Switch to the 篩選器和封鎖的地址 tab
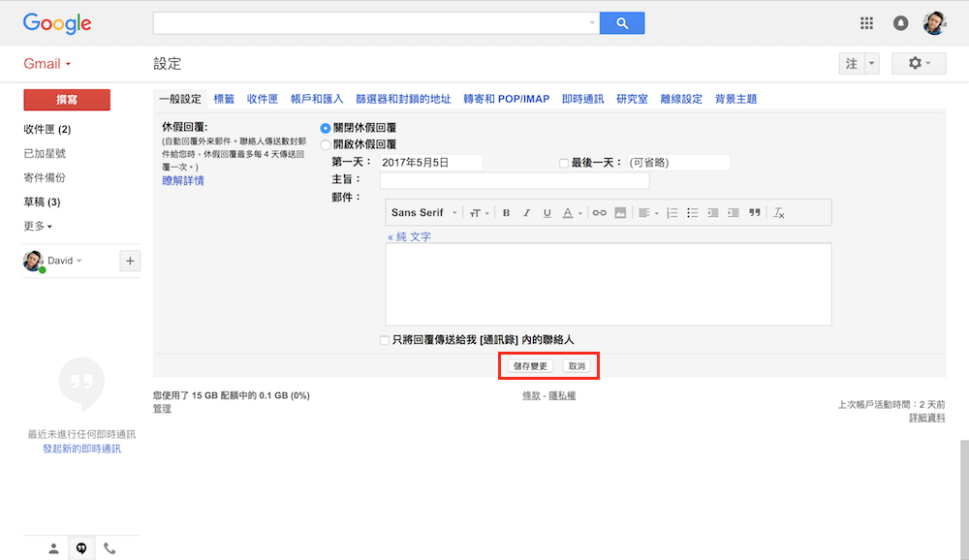This screenshot has height=560, width=969. (x=403, y=99)
